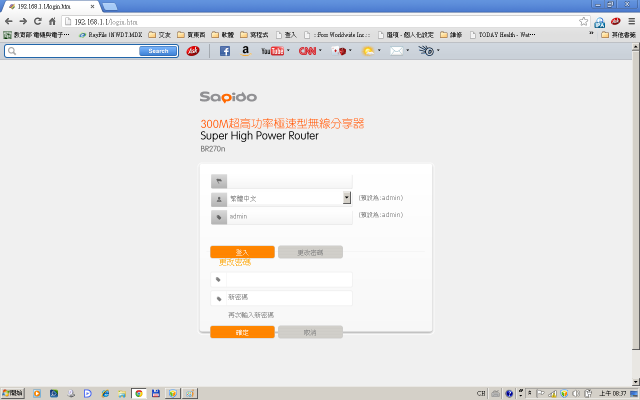Viewport: 640px width, 400px height.
Task: Open CNN from the Ask toolbar
Action: (307, 51)
